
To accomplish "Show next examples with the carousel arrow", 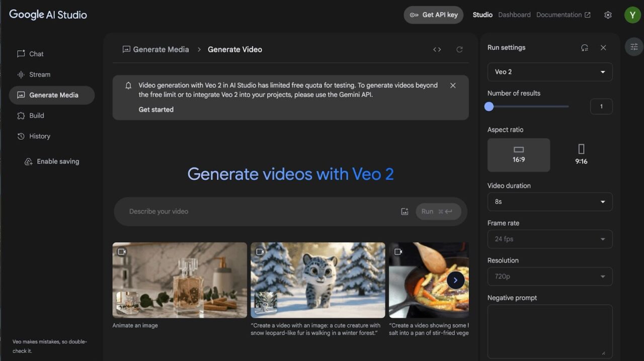I will [455, 280].
